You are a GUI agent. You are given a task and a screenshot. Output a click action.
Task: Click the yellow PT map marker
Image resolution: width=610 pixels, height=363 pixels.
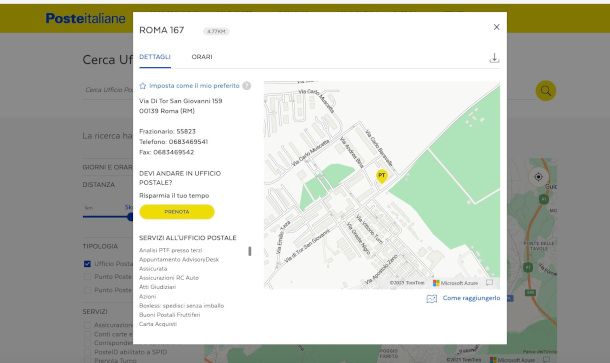(x=382, y=176)
